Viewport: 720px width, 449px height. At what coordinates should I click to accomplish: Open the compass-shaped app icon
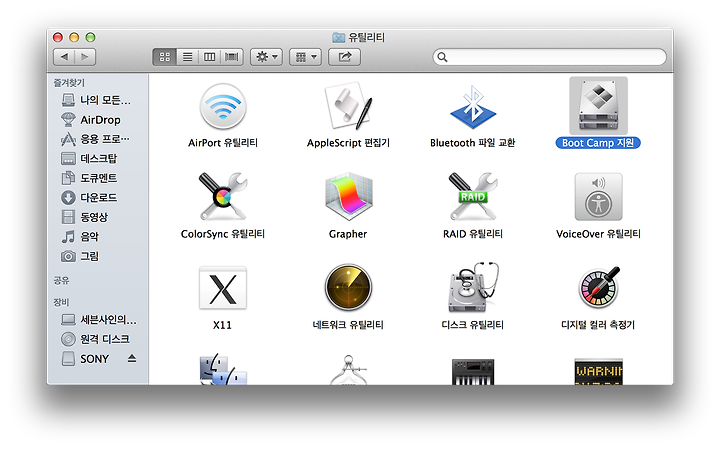pos(348,370)
